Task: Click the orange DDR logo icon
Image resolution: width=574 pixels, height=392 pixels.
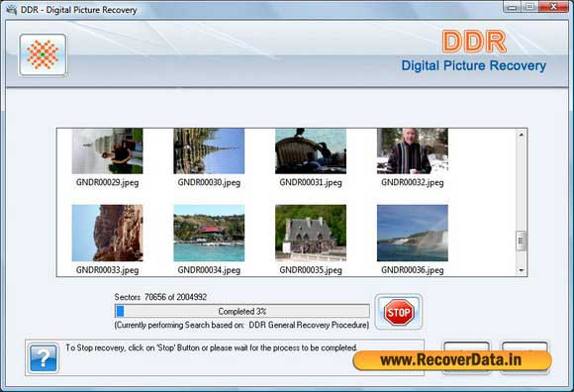Action: tap(43, 54)
